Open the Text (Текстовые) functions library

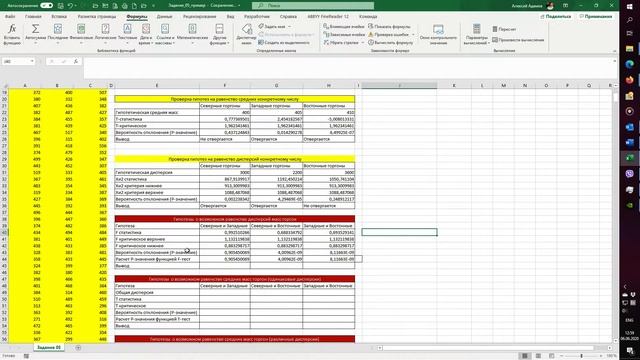click(127, 34)
